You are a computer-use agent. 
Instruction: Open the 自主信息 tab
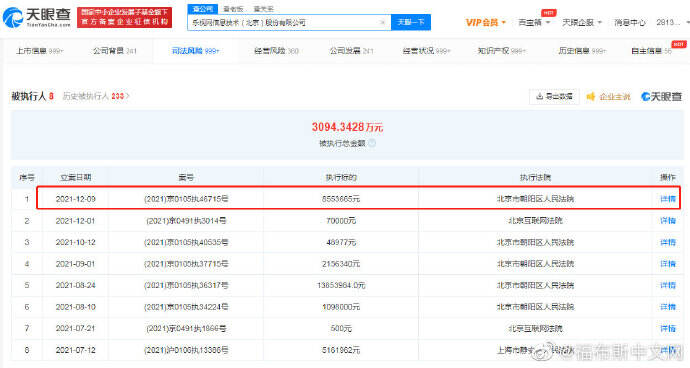coord(651,51)
